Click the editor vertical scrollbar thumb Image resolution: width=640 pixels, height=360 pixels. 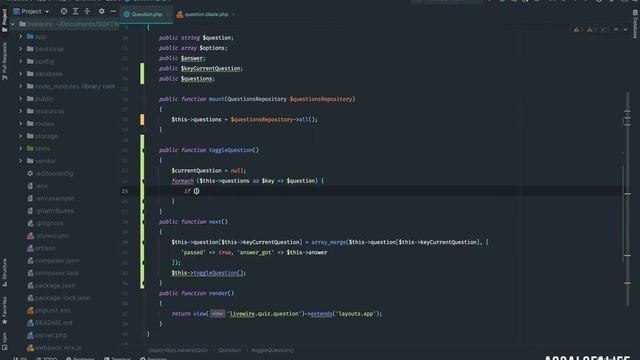tap(627, 199)
